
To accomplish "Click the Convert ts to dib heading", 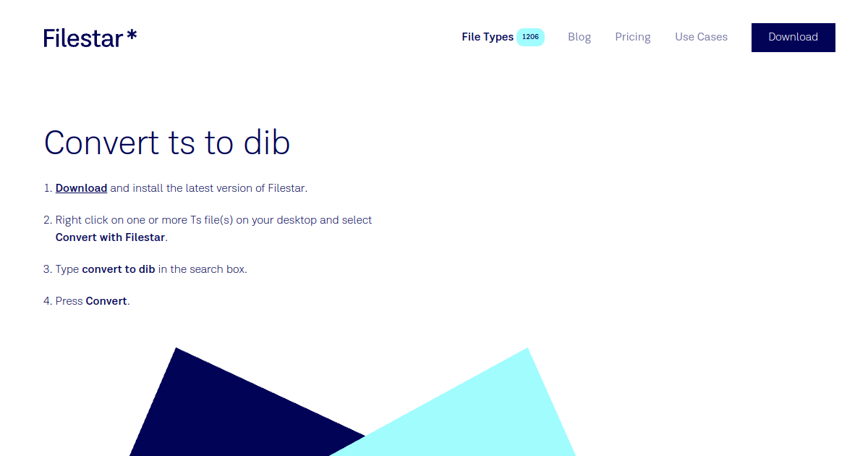I will pos(166,143).
